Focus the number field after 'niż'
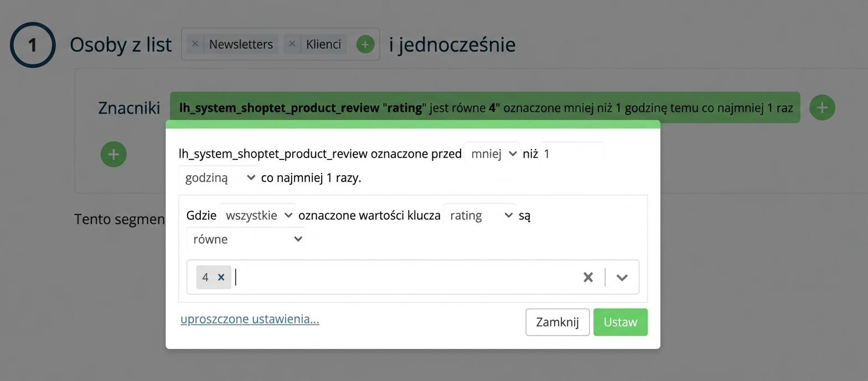Image resolution: width=868 pixels, height=381 pixels. pyautogui.click(x=572, y=153)
